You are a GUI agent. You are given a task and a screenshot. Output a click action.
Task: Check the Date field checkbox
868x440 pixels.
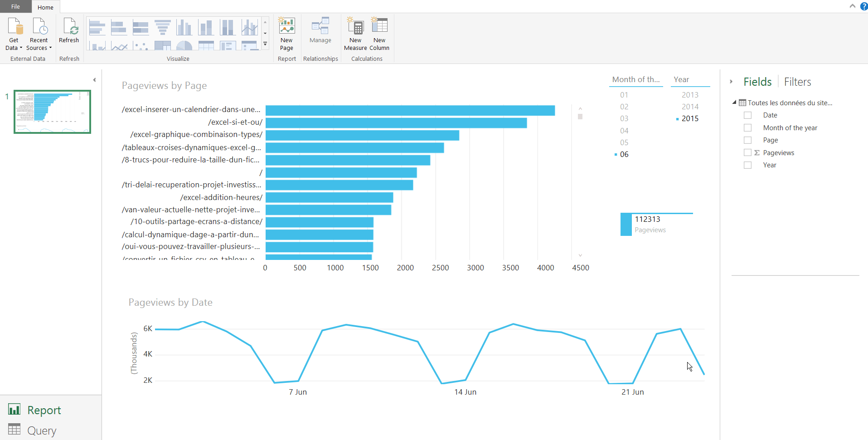(747, 115)
